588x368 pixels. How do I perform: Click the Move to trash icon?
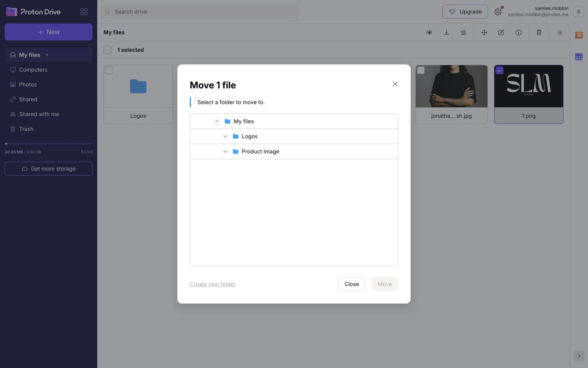click(539, 33)
